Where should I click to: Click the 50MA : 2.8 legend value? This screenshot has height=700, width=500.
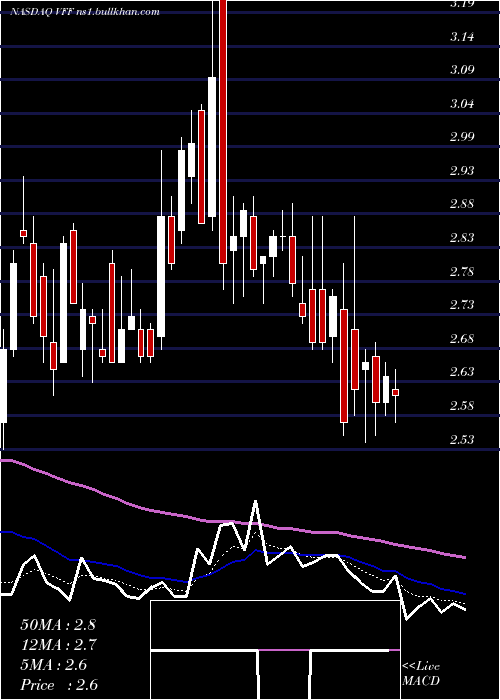tap(58, 625)
